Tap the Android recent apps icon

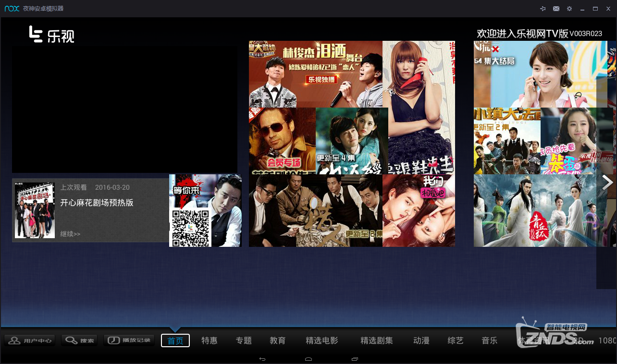click(x=355, y=359)
